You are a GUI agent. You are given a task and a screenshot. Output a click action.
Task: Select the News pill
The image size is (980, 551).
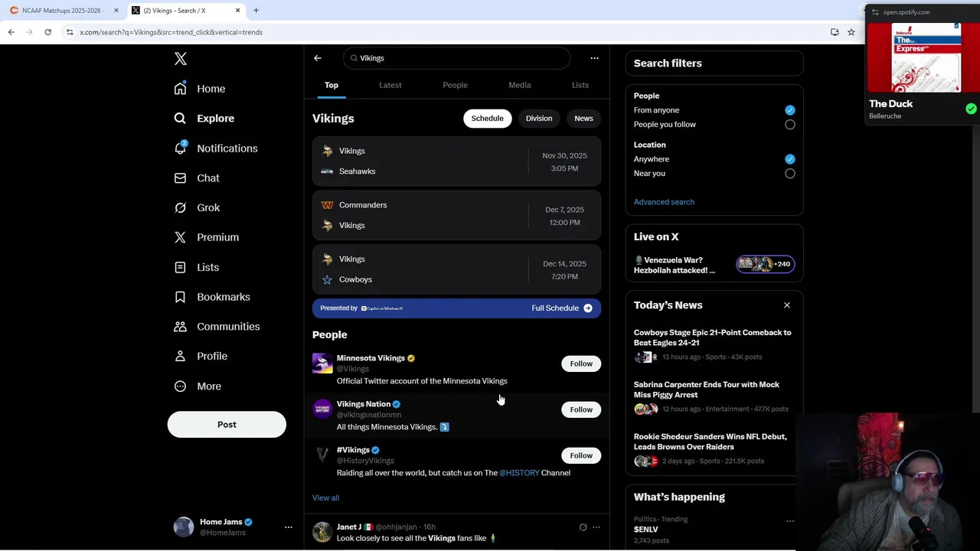click(583, 119)
